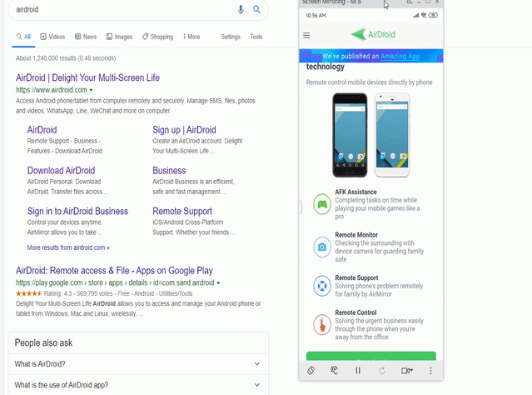Click the blue search magnifier button
This screenshot has height=395, width=532.
(x=256, y=9)
